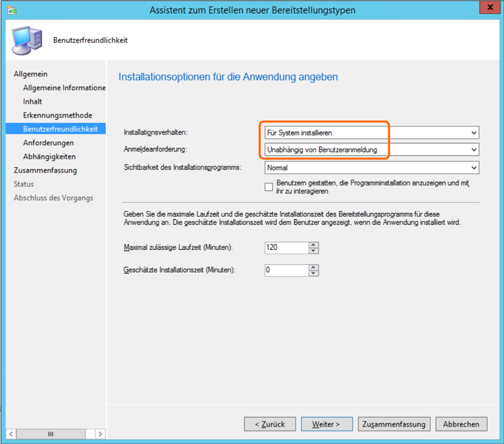The image size is (504, 444).
Task: Decrease Geschätzte Installationszeit with down arrow
Action: pos(314,273)
